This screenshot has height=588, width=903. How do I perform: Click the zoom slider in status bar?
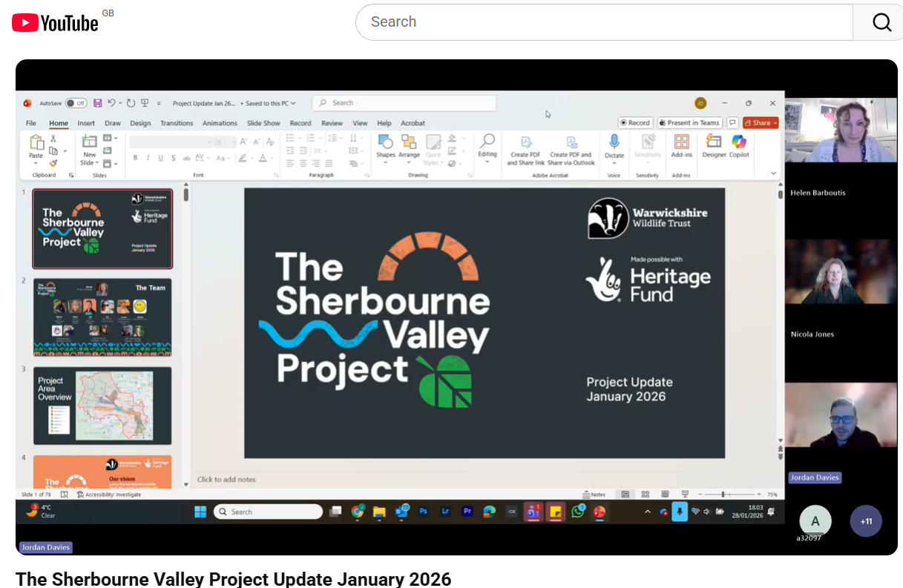point(730,495)
